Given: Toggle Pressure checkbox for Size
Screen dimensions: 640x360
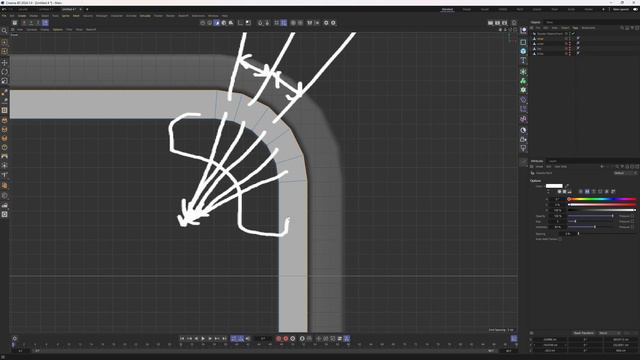Looking at the screenshot, I should coord(633,221).
